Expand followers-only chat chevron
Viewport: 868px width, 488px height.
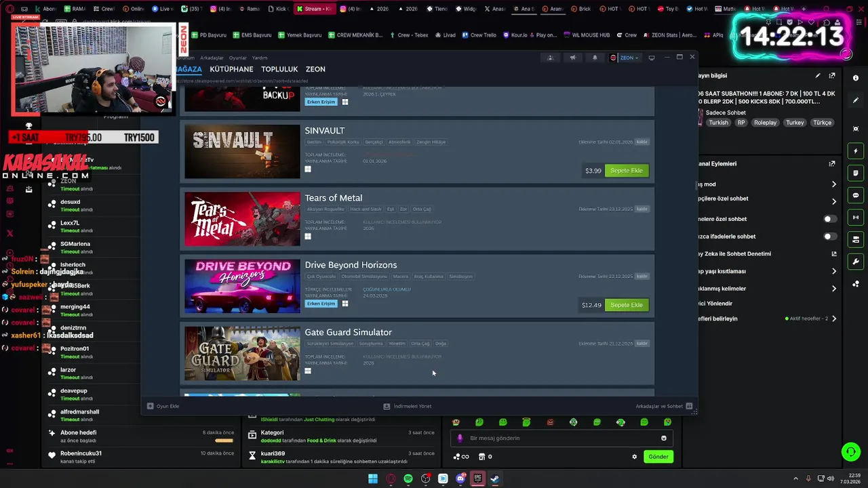click(834, 201)
